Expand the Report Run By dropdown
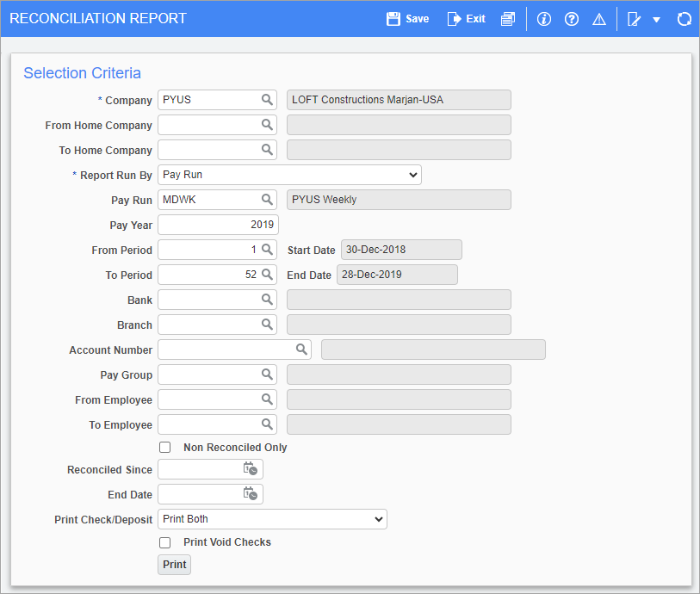This screenshot has width=700, height=594. [x=289, y=175]
